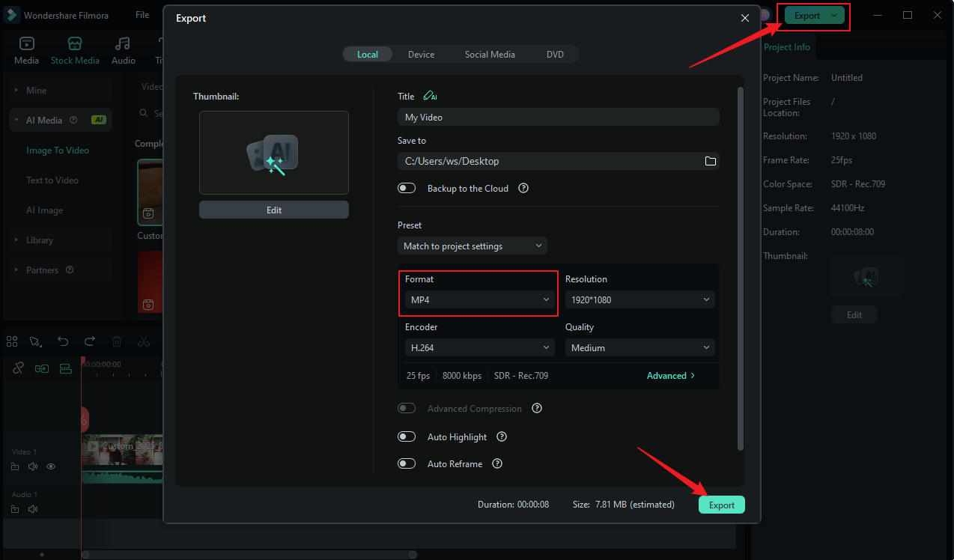Open the Stock Media tab in main window
Screen dimensions: 954x560
pyautogui.click(x=75, y=51)
